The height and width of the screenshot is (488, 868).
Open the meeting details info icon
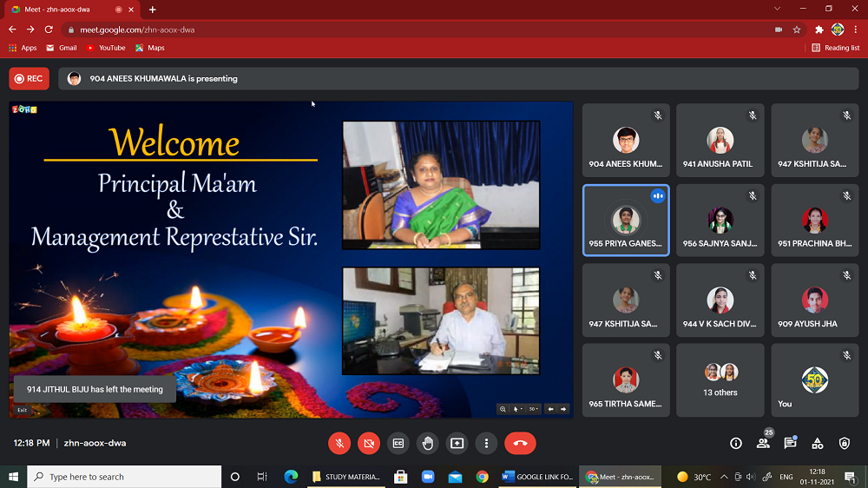pyautogui.click(x=736, y=443)
